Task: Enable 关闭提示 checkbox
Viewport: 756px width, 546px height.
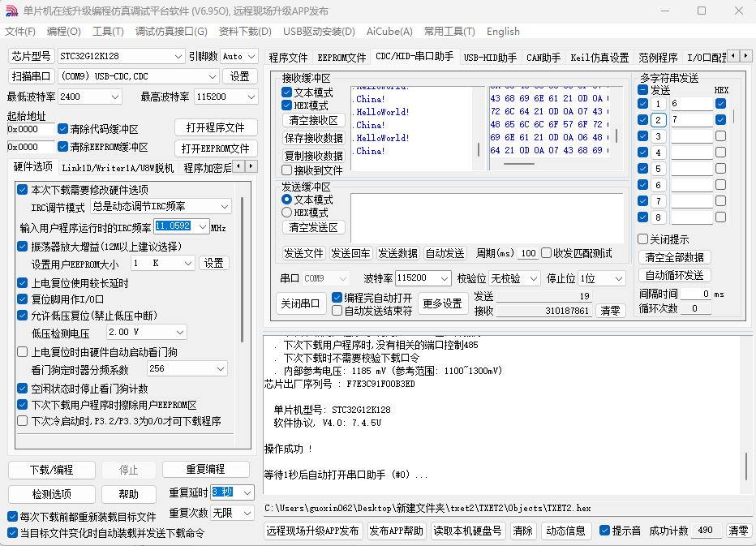Action: [642, 239]
